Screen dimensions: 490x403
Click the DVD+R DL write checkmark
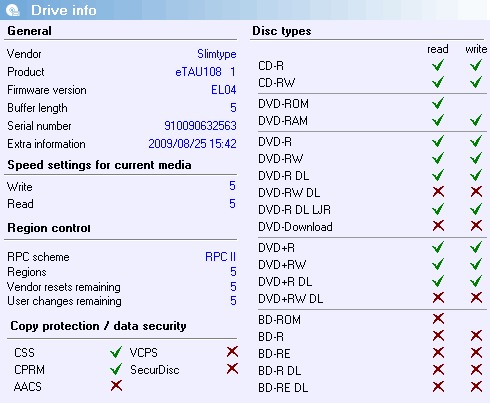click(x=476, y=281)
